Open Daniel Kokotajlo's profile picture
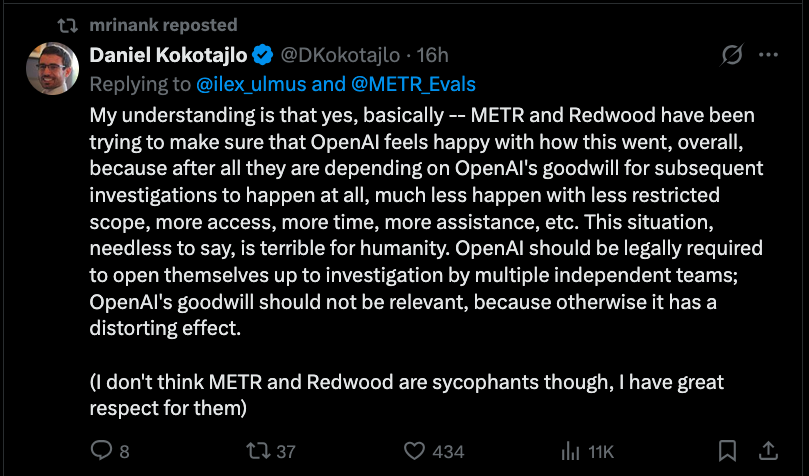 (53, 68)
